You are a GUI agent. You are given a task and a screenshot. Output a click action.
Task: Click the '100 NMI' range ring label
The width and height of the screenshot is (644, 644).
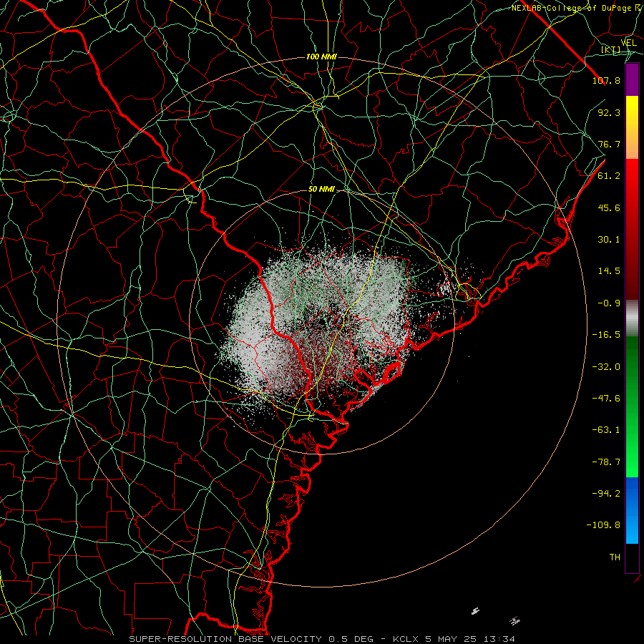pos(321,57)
